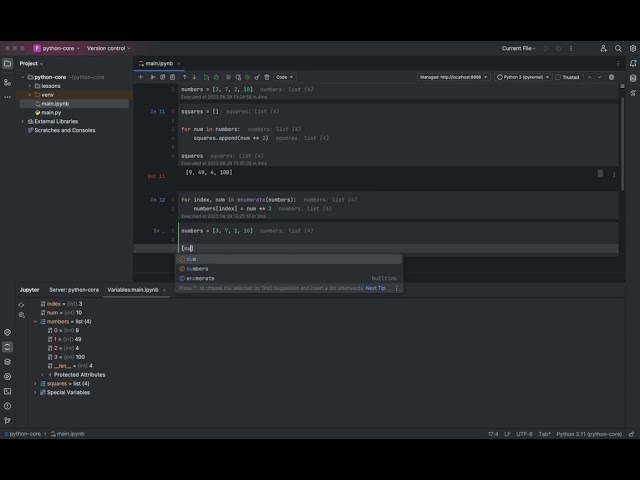Open the Services tool window icon
640x480 pixels.
tap(7, 376)
